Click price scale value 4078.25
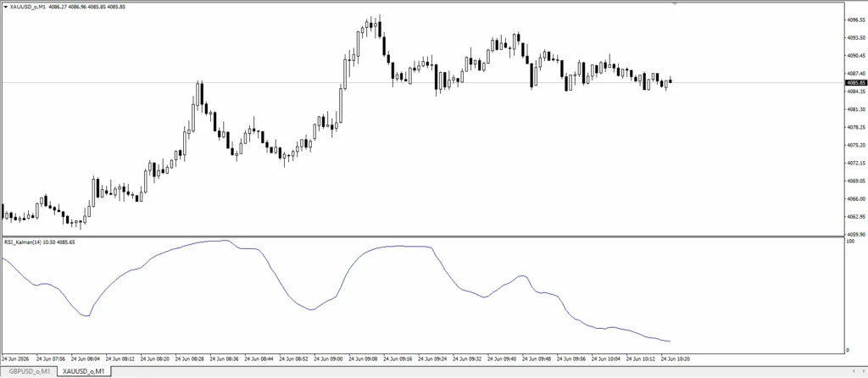This screenshot has height=378, width=868. pyautogui.click(x=856, y=127)
